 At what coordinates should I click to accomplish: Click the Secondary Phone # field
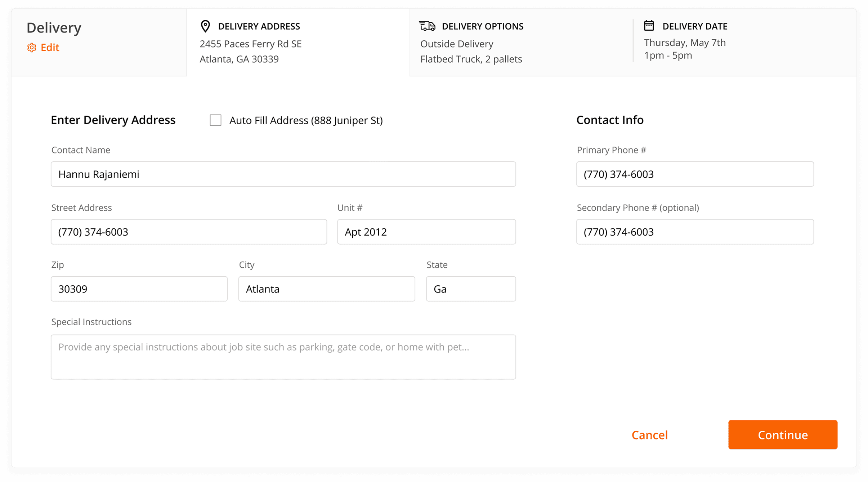[695, 232]
